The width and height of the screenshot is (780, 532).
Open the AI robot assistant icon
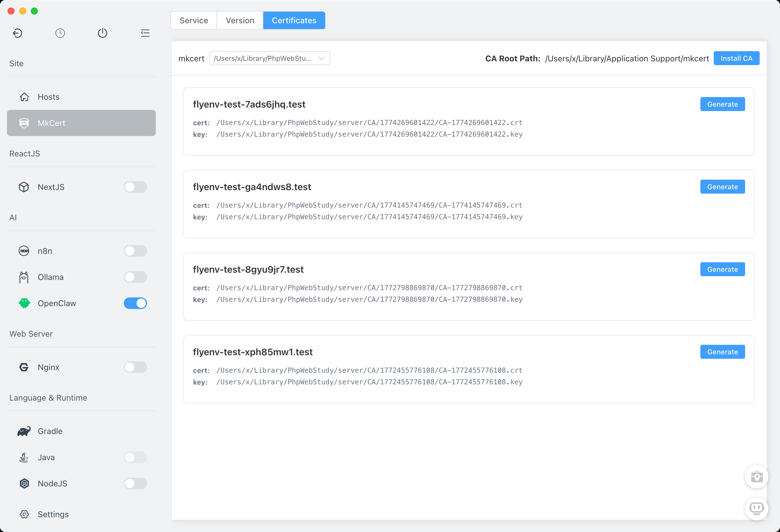coord(756,508)
